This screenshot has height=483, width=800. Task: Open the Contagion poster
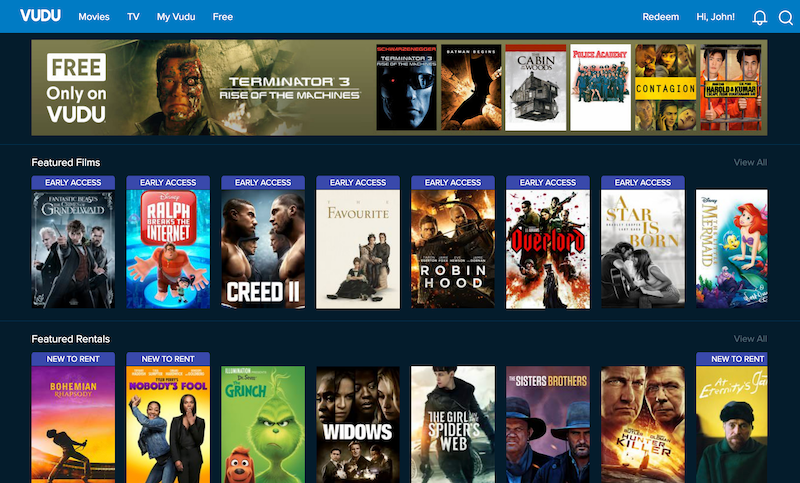click(665, 87)
